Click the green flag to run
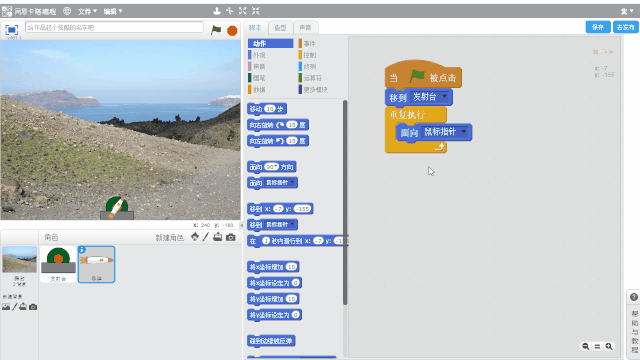Image resolution: width=640 pixels, height=360 pixels. coord(216,29)
